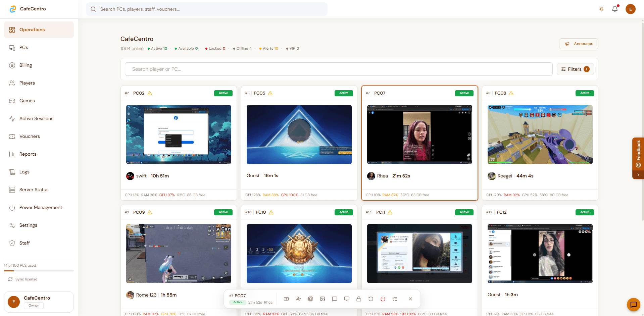Open the Operations page in sidebar

[39, 30]
